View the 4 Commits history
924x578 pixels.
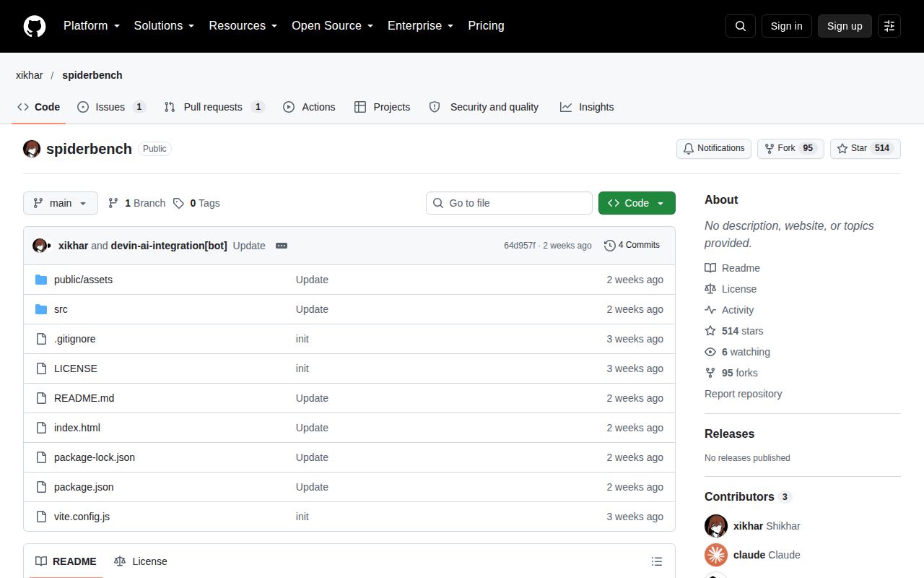(632, 245)
